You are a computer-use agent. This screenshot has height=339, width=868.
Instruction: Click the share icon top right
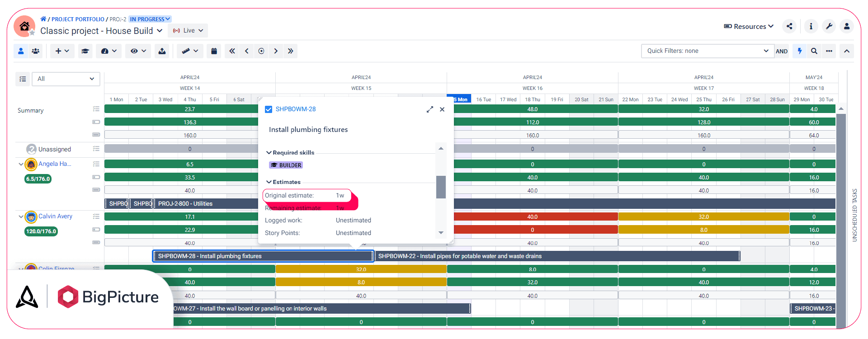tap(789, 26)
